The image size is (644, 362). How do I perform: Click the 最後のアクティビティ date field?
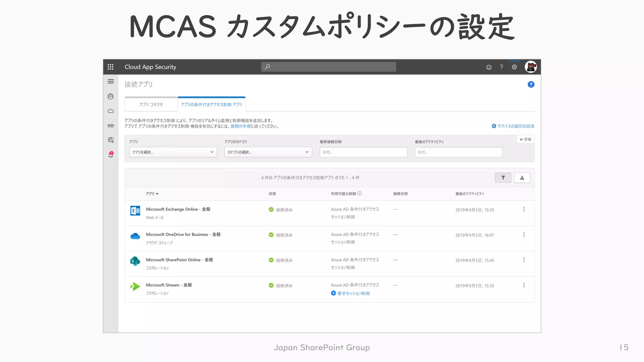(x=458, y=152)
